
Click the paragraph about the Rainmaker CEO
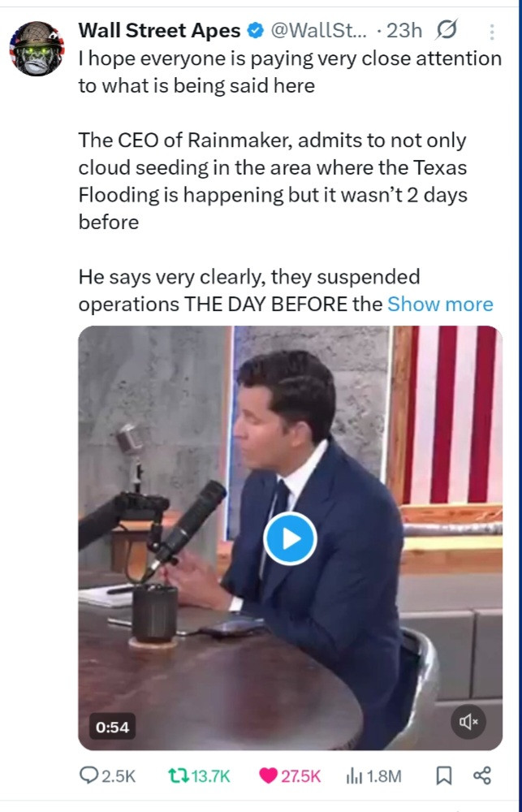pyautogui.click(x=272, y=180)
